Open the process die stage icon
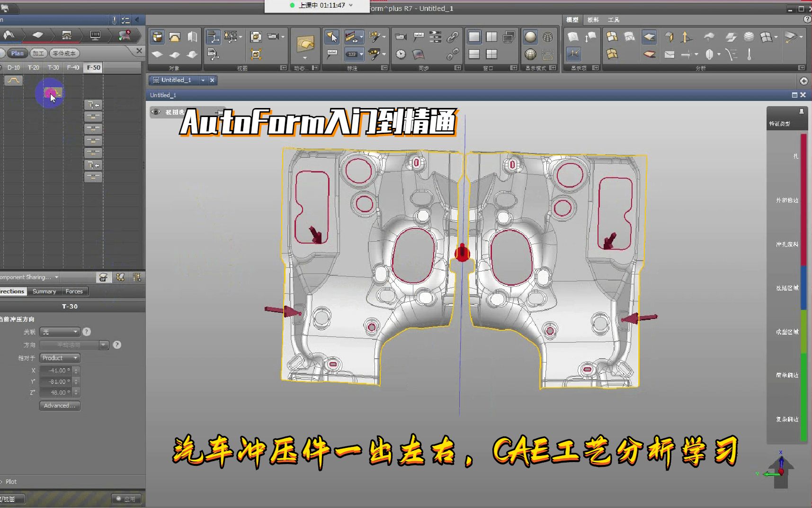 pyautogui.click(x=66, y=35)
